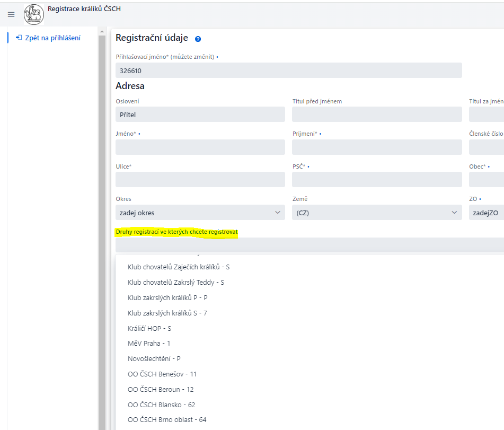504x430 pixels.
Task: Select OO ČSCH Benešov - 11 option
Action: coord(162,374)
